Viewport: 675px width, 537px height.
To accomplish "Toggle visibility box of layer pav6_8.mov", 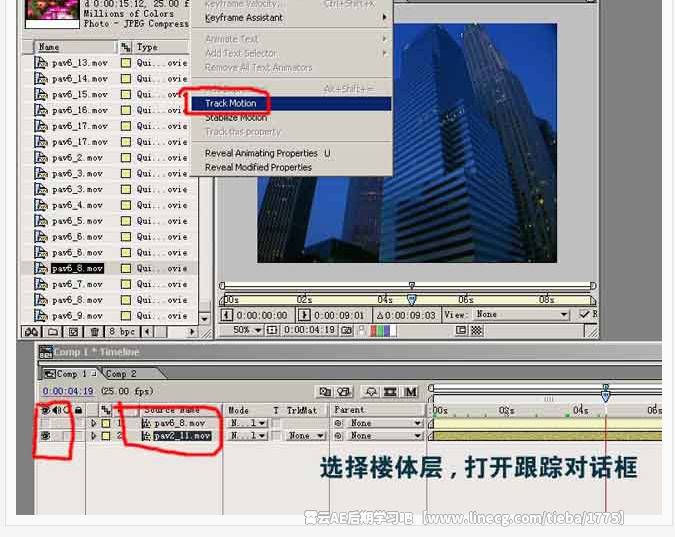I will 45,423.
